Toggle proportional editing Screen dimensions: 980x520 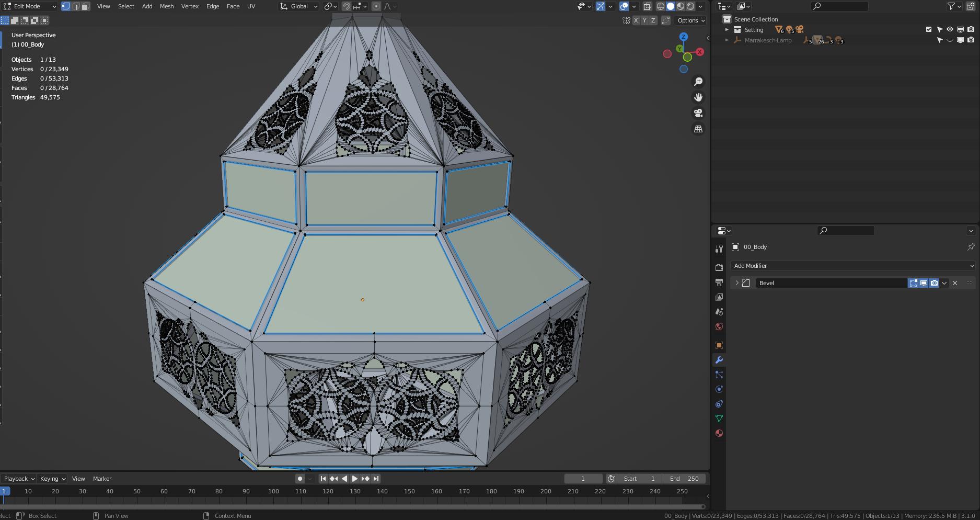click(x=376, y=6)
